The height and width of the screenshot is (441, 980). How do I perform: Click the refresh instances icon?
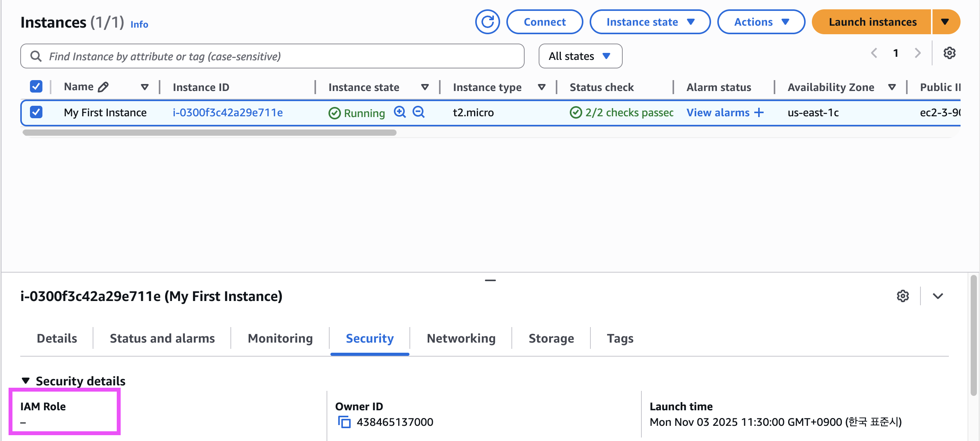coord(487,22)
